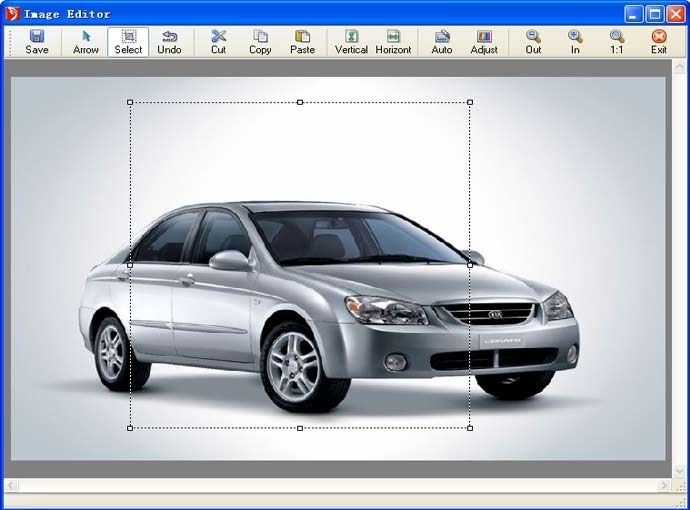Reset zoom to 1:1

(x=617, y=42)
